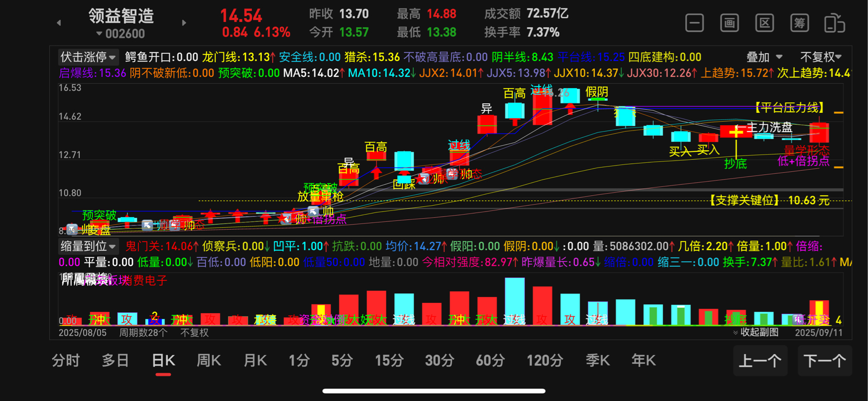
Task: Tap 低+倍拐点 label near latest candle
Action: click(x=803, y=161)
